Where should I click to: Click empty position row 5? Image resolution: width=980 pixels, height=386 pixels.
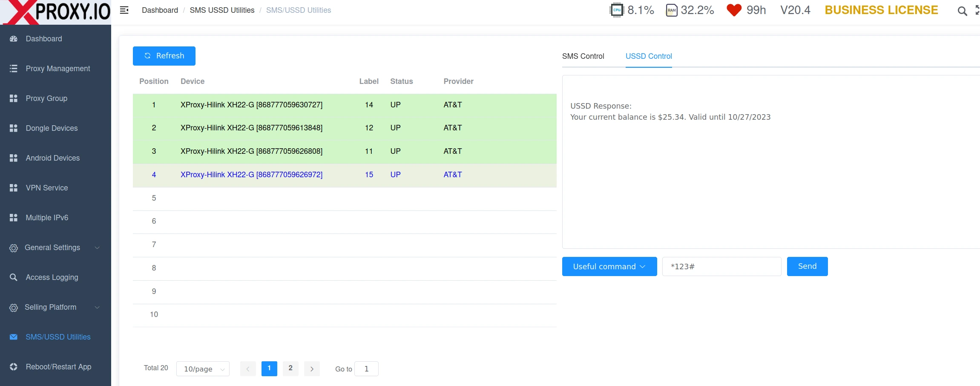pyautogui.click(x=345, y=199)
